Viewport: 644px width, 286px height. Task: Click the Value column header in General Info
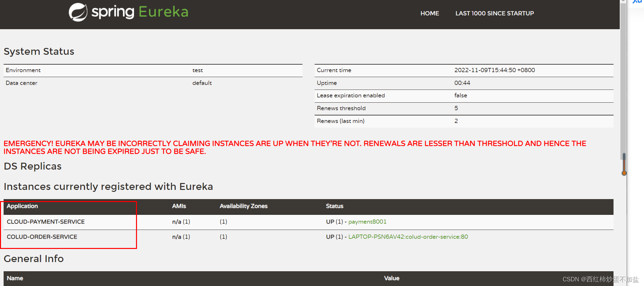pyautogui.click(x=392, y=278)
